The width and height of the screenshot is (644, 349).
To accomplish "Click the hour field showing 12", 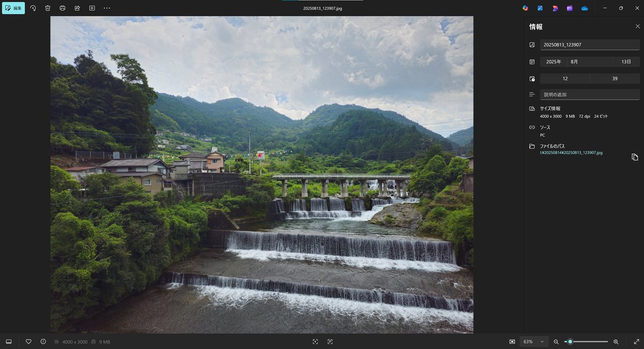I will coord(565,78).
